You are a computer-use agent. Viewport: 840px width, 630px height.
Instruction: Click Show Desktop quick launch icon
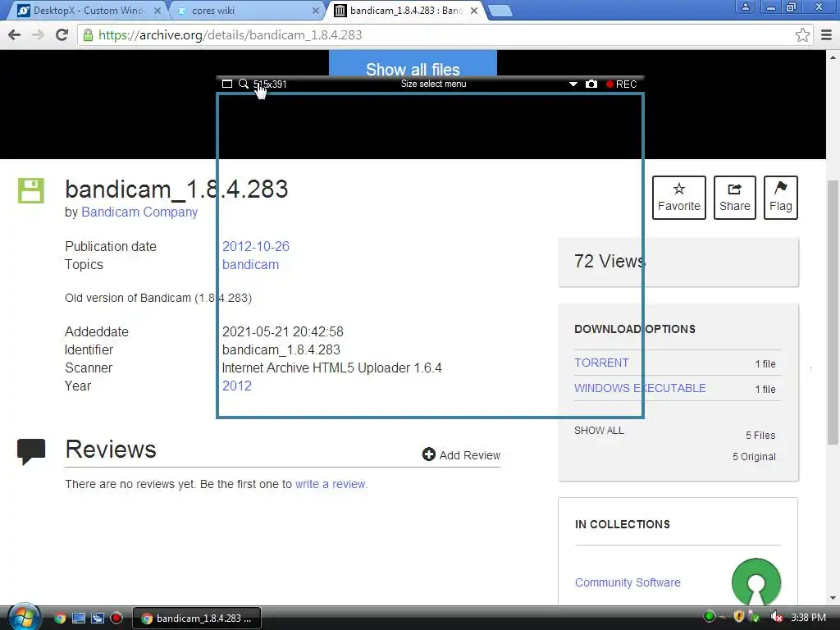coord(79,619)
